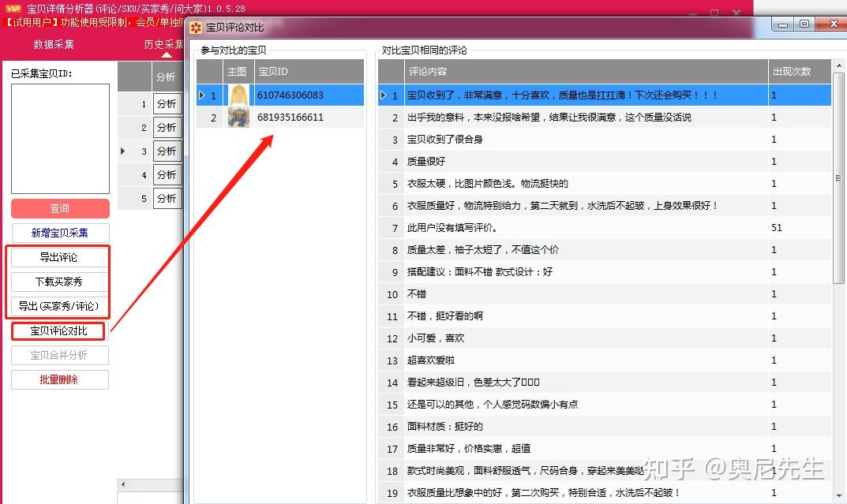Click the 分析 column header
This screenshot has width=847, height=504.
click(x=167, y=77)
